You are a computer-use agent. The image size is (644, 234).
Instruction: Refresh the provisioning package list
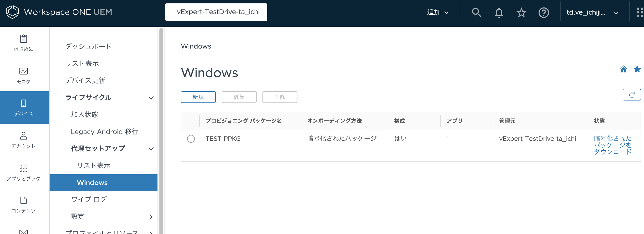pyautogui.click(x=632, y=95)
